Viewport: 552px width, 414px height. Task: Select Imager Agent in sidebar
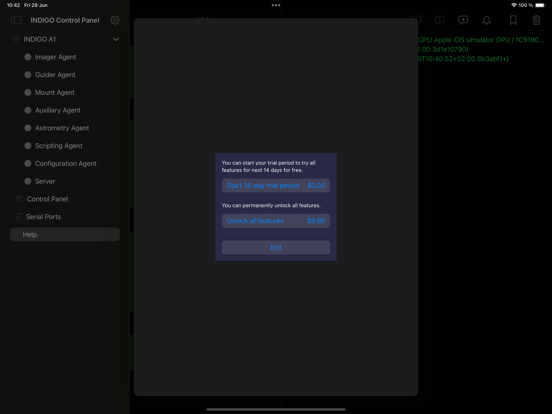tap(65, 57)
